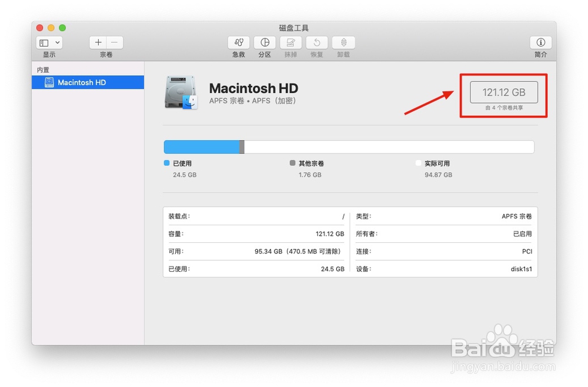The image size is (588, 387).
Task: Click the 设备 disk1s1 row
Action: [443, 269]
